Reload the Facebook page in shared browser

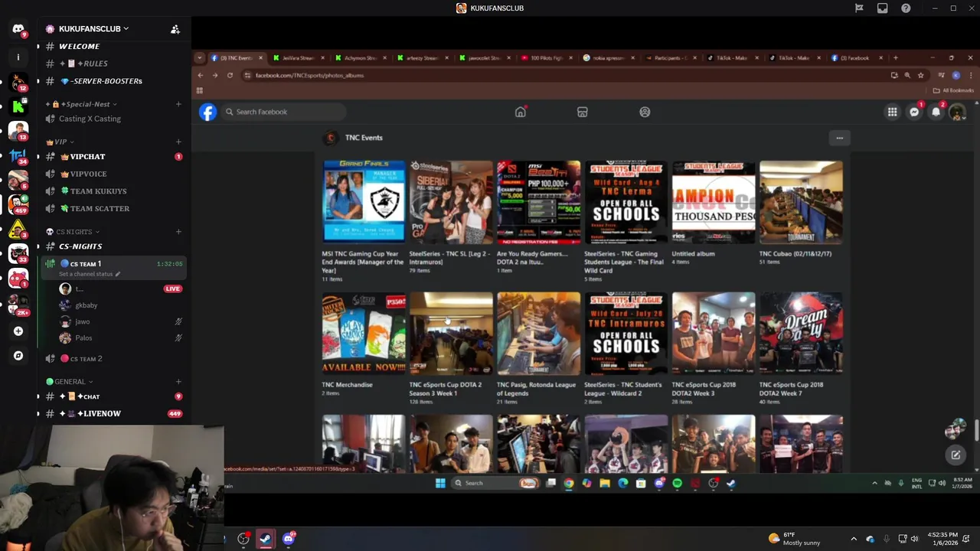point(230,75)
